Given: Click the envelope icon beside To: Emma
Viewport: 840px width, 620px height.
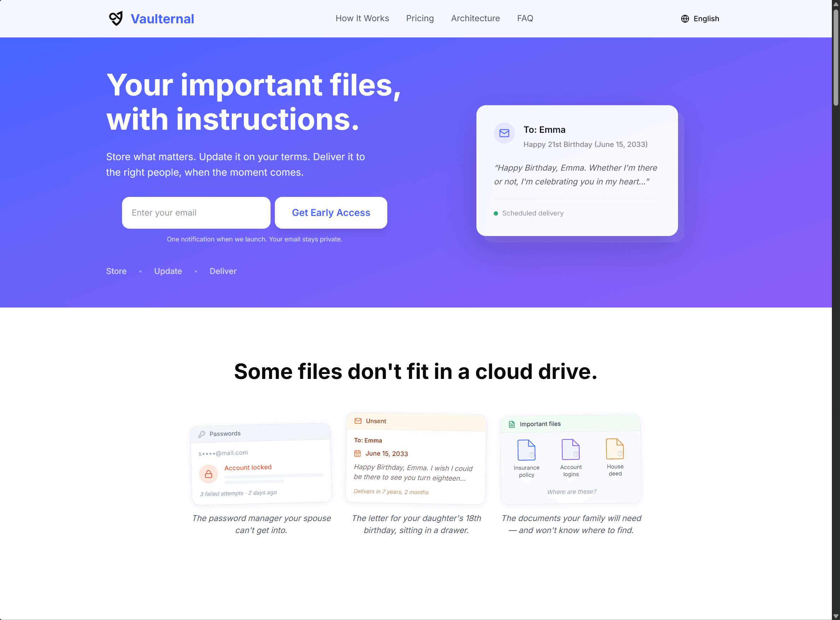Looking at the screenshot, I should 504,133.
